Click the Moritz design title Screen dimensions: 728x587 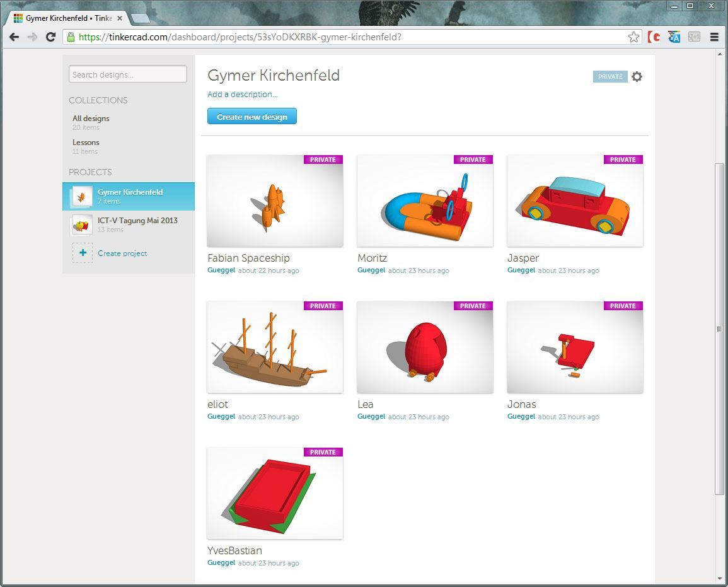[373, 259]
